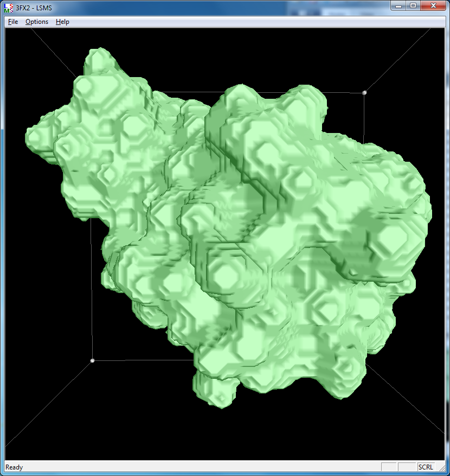Maximize the LSMS window
The width and height of the screenshot is (450, 476).
pos(413,5)
